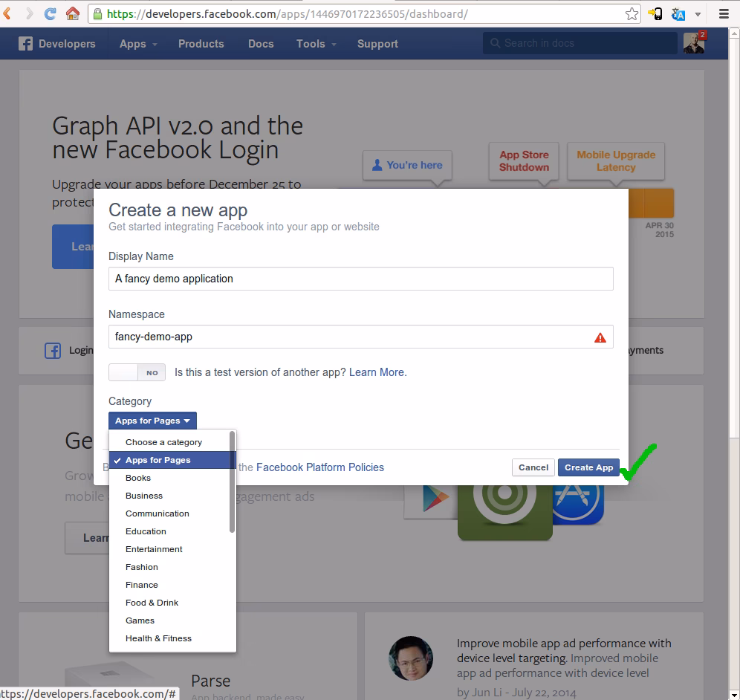Open the browser hamburger menu
This screenshot has width=740, height=700.
point(724,14)
